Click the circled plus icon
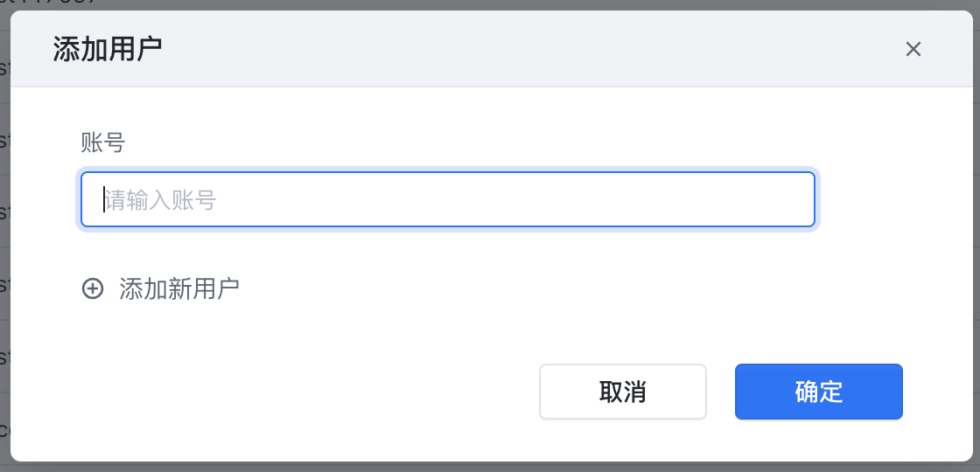The image size is (980, 472). [x=93, y=288]
